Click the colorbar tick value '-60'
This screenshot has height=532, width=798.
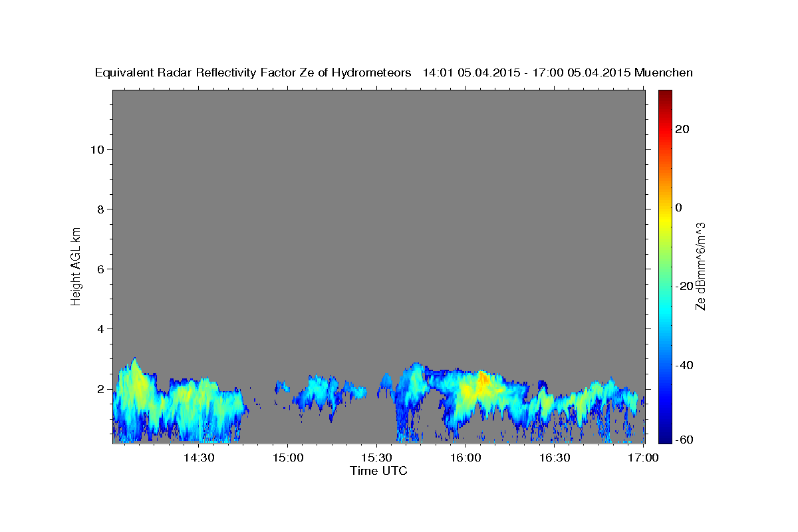[x=683, y=439]
